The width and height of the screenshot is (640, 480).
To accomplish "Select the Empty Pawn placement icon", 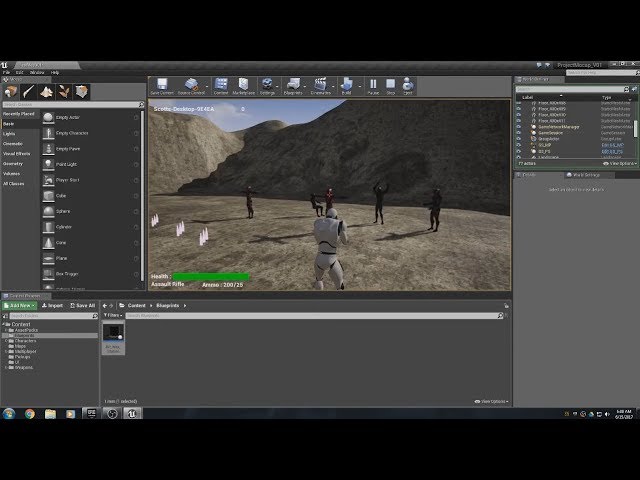I will (x=48, y=149).
